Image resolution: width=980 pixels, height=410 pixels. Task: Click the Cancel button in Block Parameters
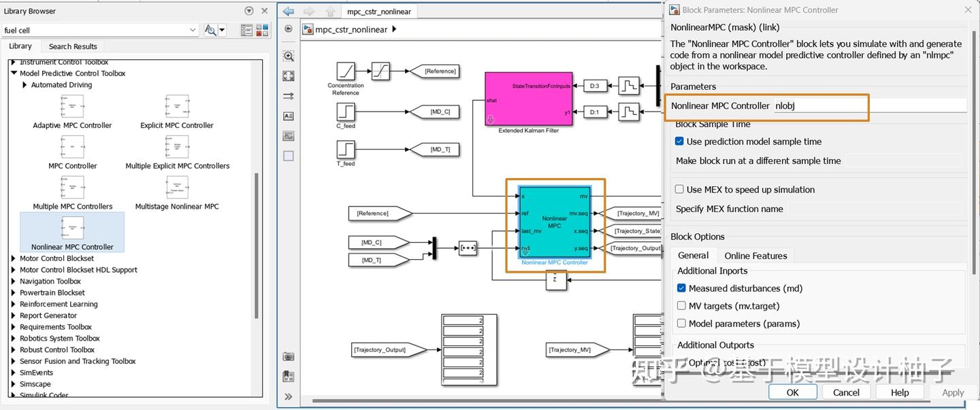tap(845, 392)
